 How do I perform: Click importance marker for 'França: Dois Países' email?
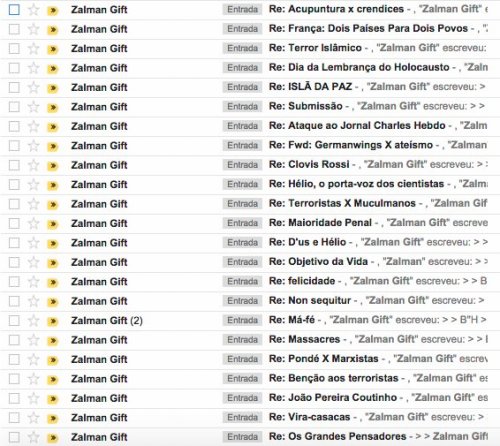pos(53,30)
